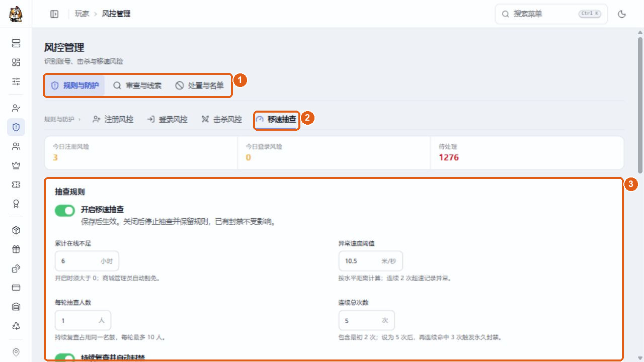Open the warehouse icon in the sidebar
The image size is (644, 362).
16,307
